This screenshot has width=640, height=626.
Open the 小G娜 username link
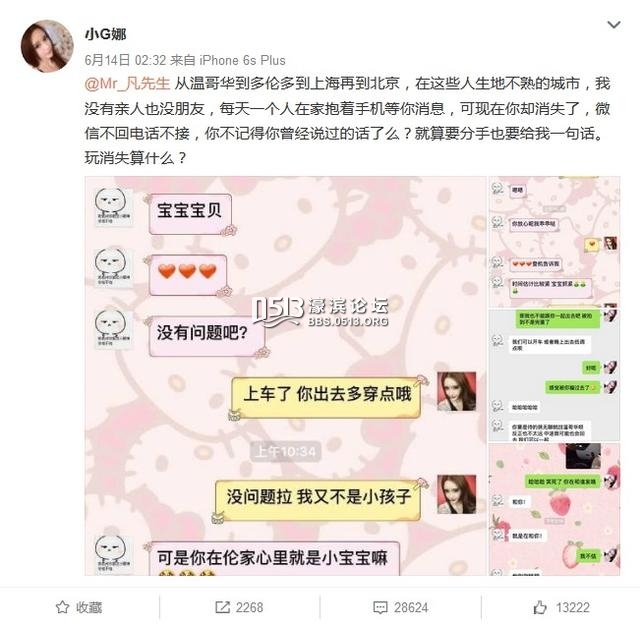click(106, 34)
